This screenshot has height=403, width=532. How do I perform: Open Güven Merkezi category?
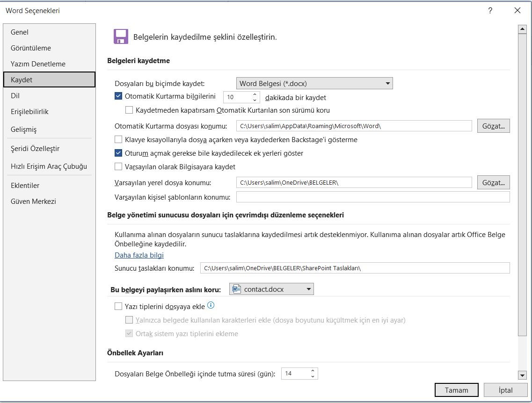click(x=49, y=201)
